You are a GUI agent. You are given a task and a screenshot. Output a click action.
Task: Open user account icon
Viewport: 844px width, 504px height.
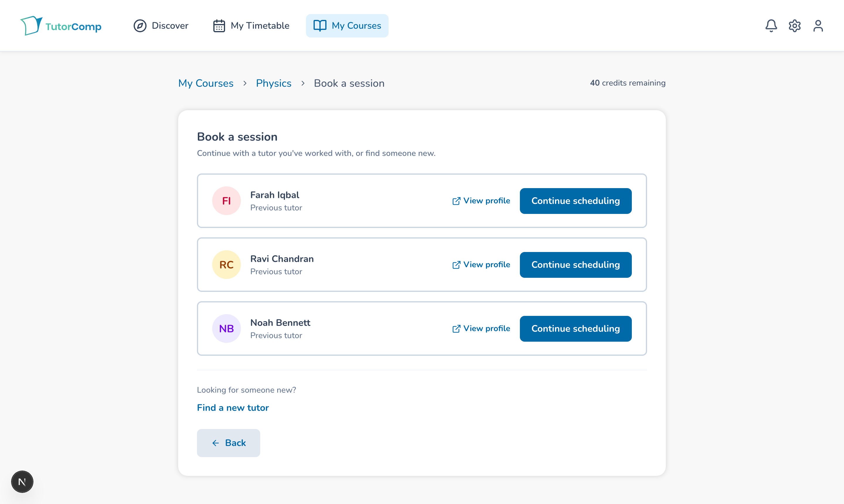818,26
